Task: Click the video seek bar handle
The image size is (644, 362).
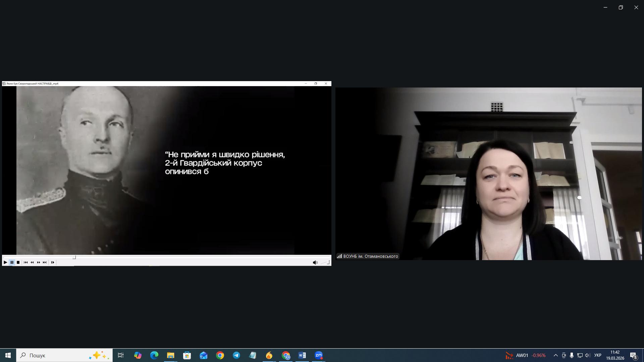Action: pos(74,257)
